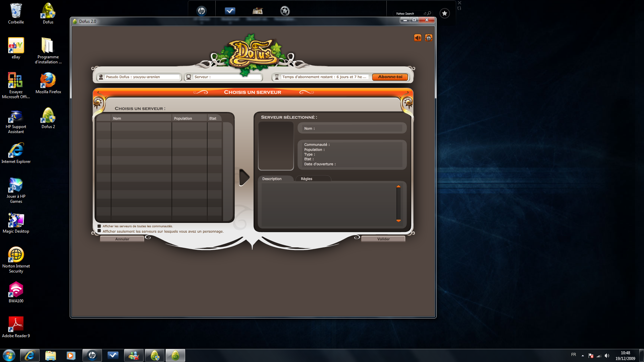This screenshot has height=362, width=644.
Task: Close the top dock with X
Action: click(460, 3)
